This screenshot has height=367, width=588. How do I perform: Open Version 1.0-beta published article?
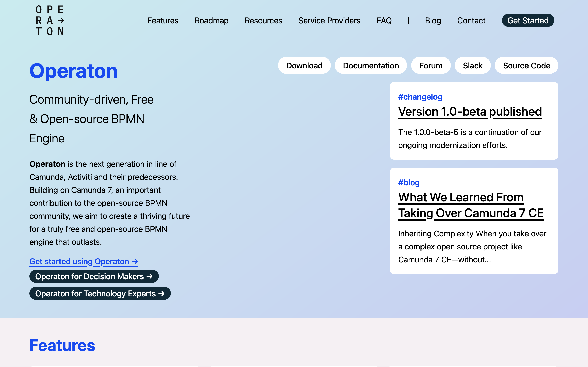(469, 112)
